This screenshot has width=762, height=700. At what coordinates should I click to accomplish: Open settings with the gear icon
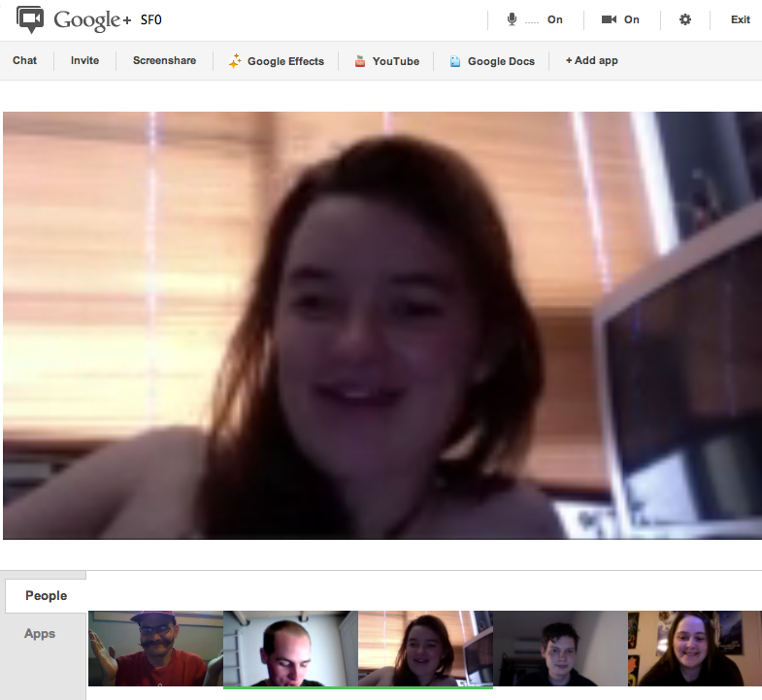coord(684,19)
